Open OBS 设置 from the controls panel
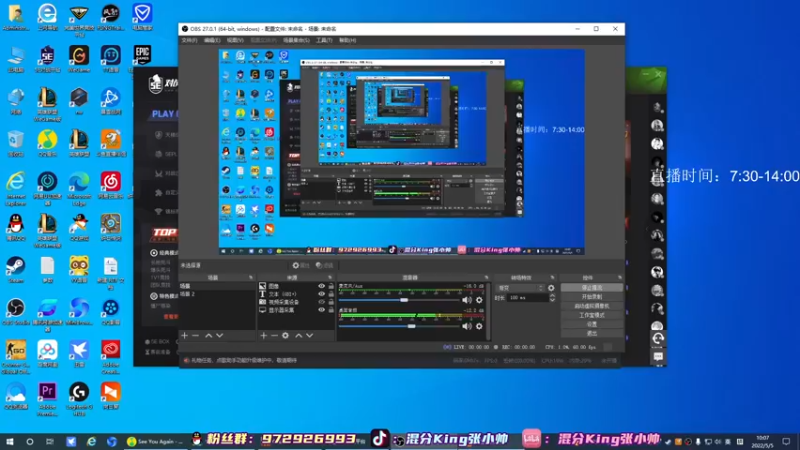Screen dimensions: 800x450 [x=591, y=324]
